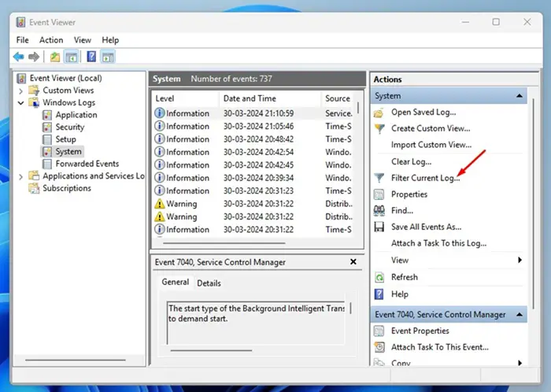Select the System log in tree
This screenshot has width=551, height=392.
click(68, 152)
